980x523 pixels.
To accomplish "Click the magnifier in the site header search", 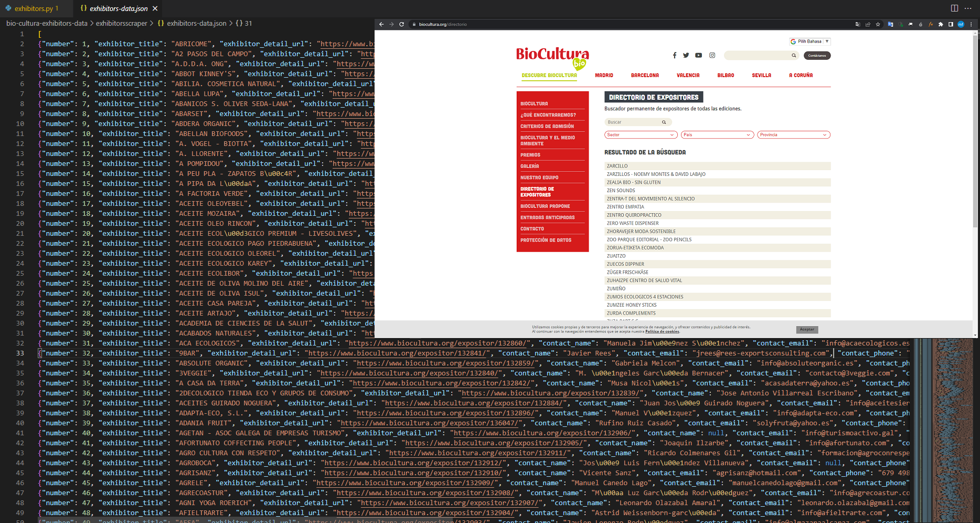I will pyautogui.click(x=794, y=55).
